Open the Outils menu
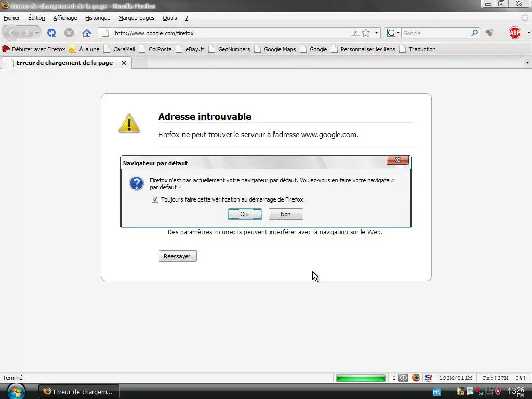The width and height of the screenshot is (532, 399). coord(170,18)
